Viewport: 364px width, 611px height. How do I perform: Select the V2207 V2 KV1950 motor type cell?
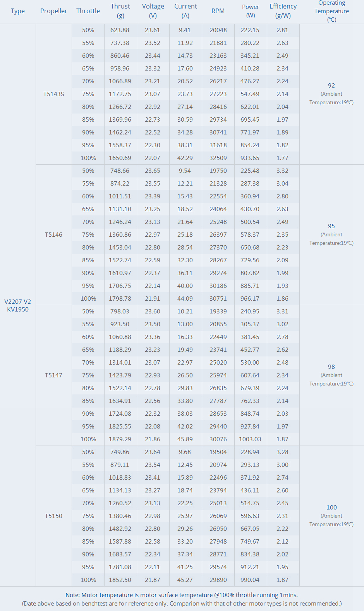click(x=18, y=305)
